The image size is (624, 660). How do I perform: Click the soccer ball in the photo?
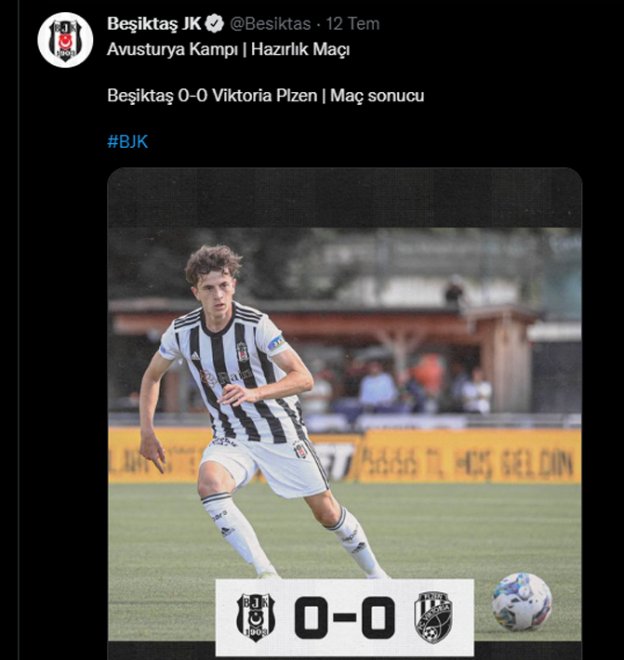click(522, 601)
